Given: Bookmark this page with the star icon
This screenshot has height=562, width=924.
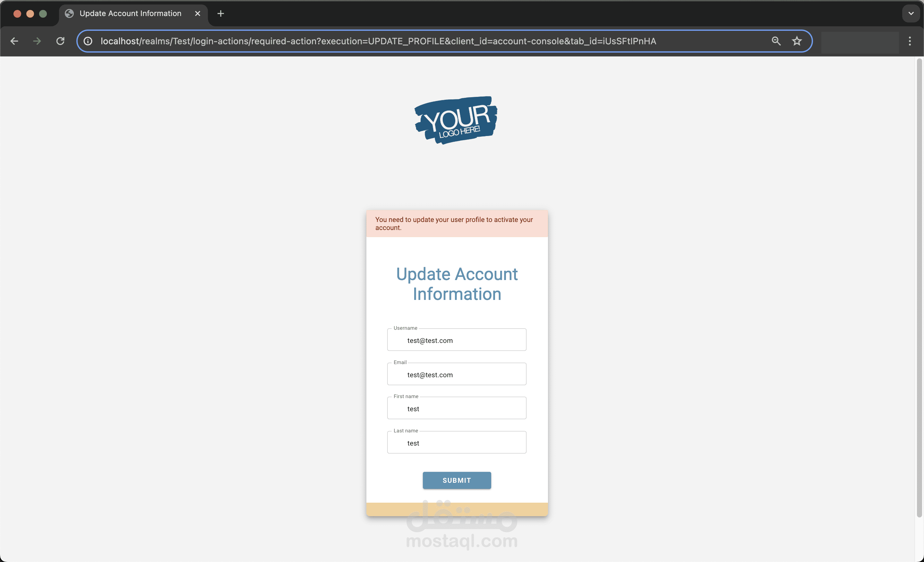Looking at the screenshot, I should [x=797, y=41].
